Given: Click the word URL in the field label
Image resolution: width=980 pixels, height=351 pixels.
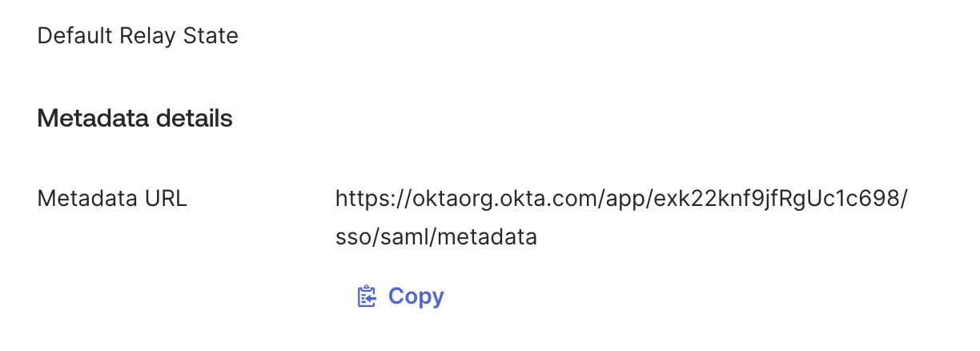Looking at the screenshot, I should tap(165, 198).
